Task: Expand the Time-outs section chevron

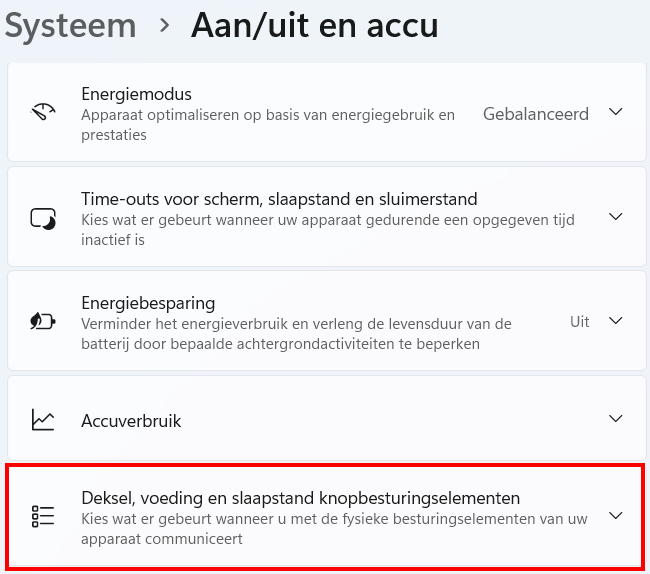Action: click(616, 217)
